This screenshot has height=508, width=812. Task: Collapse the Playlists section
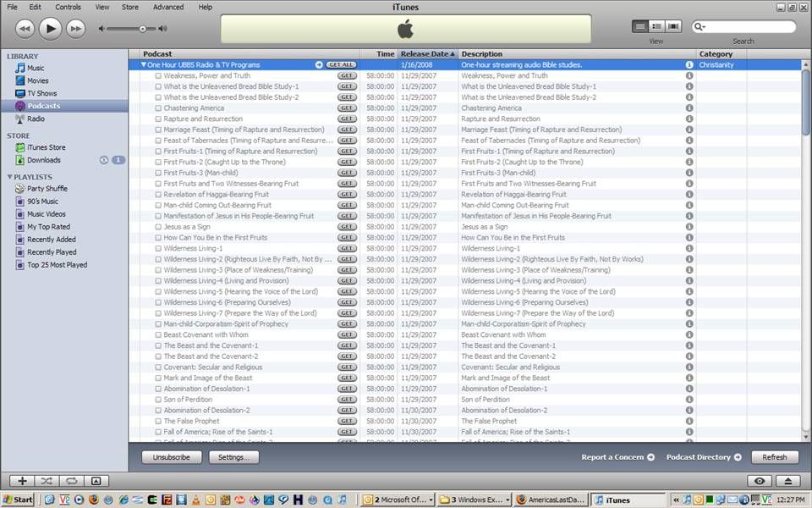(x=9, y=177)
